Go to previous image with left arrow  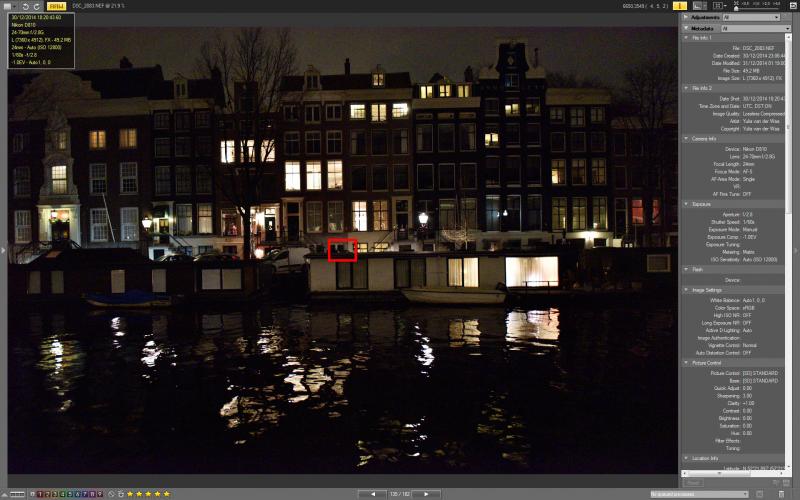[x=372, y=494]
